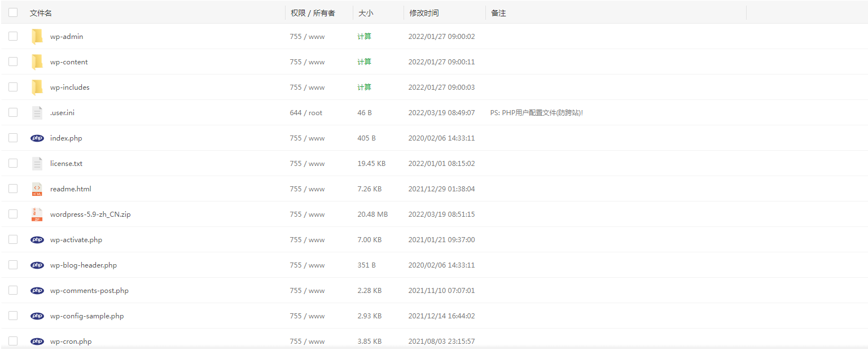Open the wp-blog-header.php file name
868x350 pixels.
(x=84, y=265)
